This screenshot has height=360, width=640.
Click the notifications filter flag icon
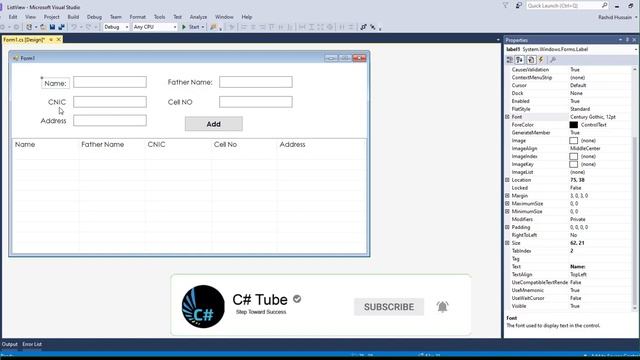coord(505,5)
